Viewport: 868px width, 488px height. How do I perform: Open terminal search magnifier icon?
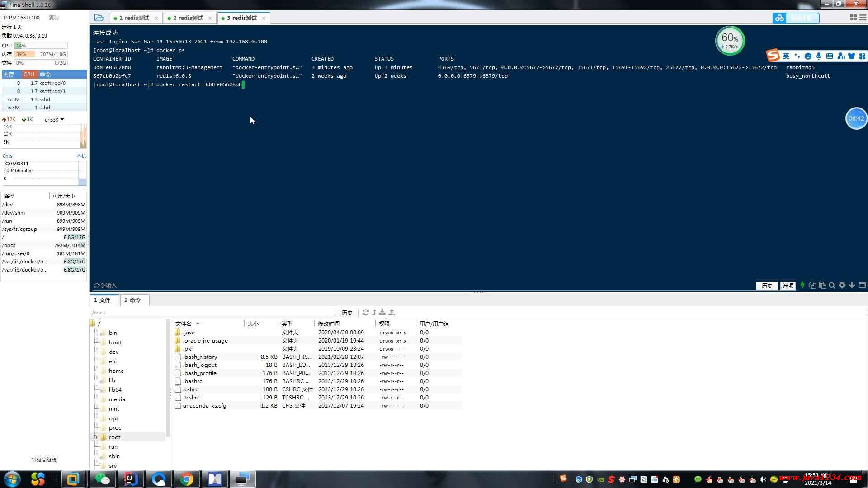click(x=832, y=285)
